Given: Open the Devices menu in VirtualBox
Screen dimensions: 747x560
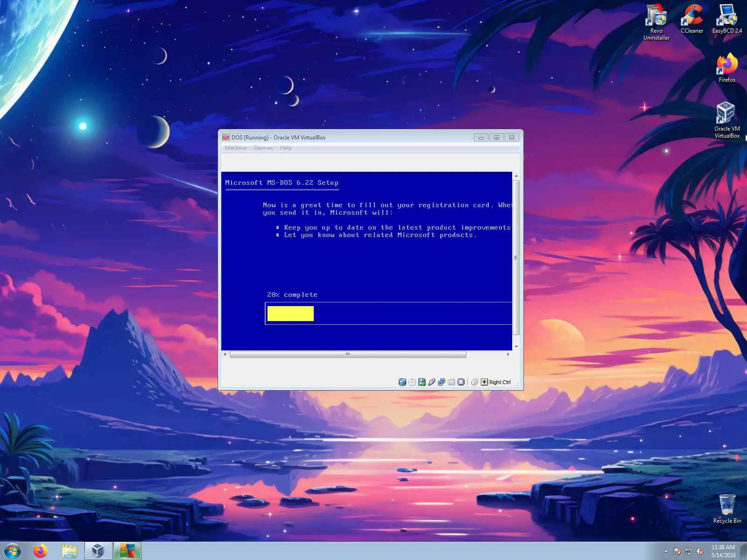Looking at the screenshot, I should click(263, 148).
